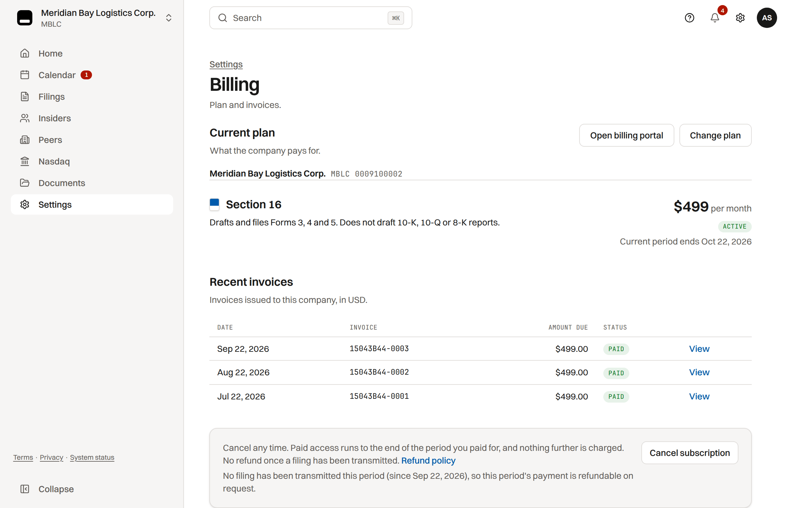This screenshot has width=812, height=508.
Task: Open System status link
Action: [x=92, y=457]
